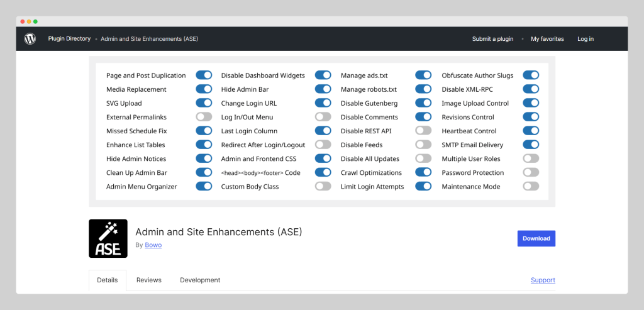Toggle Hide Admin Notices switch
This screenshot has height=310, width=644.
(x=204, y=158)
